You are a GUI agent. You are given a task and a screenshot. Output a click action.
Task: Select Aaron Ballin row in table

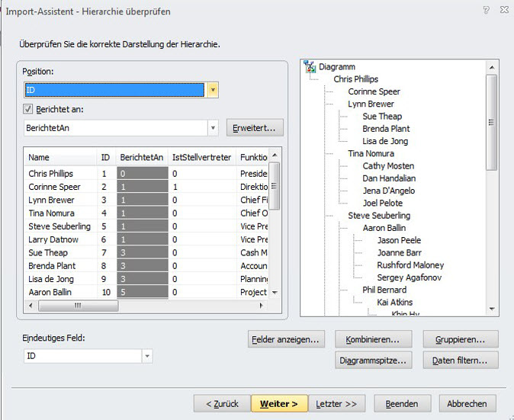[146, 292]
